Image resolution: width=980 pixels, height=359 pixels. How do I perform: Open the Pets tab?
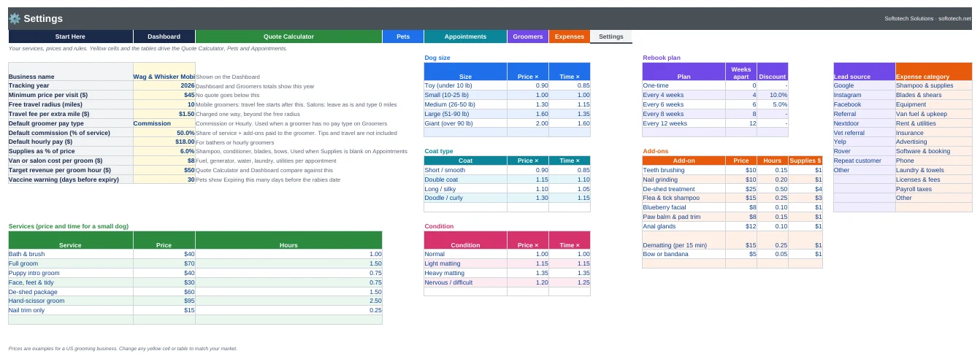click(x=403, y=36)
